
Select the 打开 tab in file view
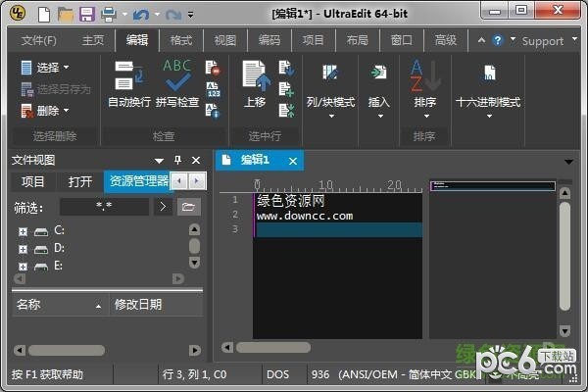click(80, 182)
